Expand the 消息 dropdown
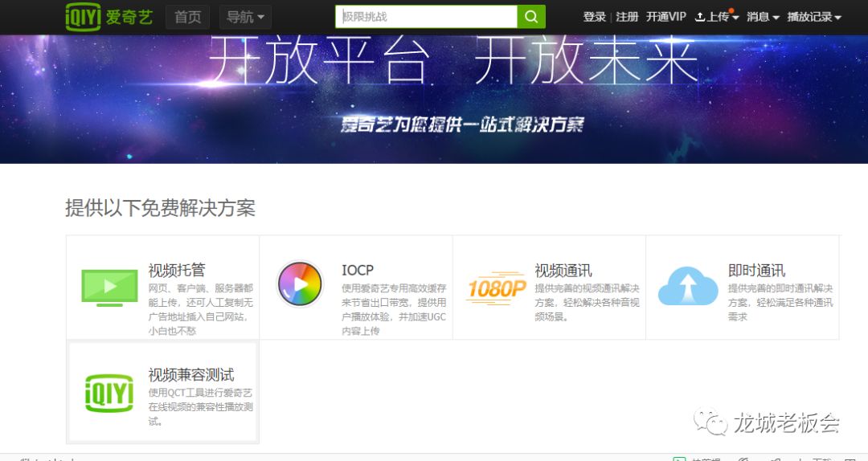Screen dimensions: 868x461 point(763,17)
